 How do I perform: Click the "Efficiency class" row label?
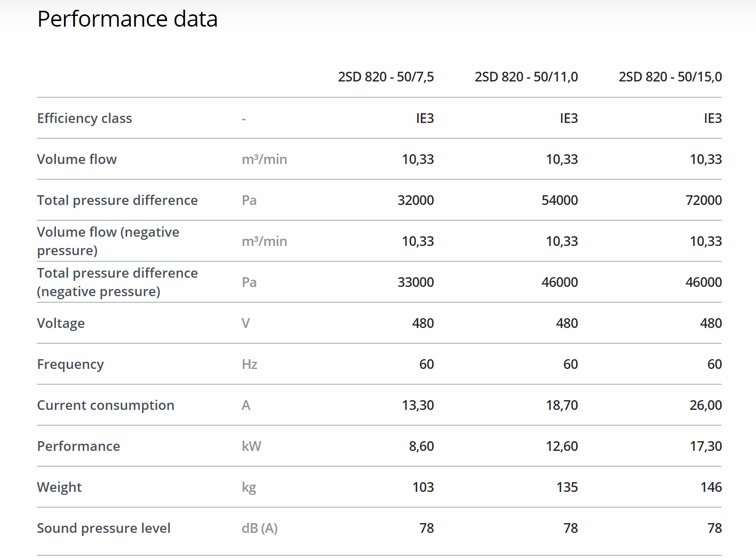[x=85, y=118]
